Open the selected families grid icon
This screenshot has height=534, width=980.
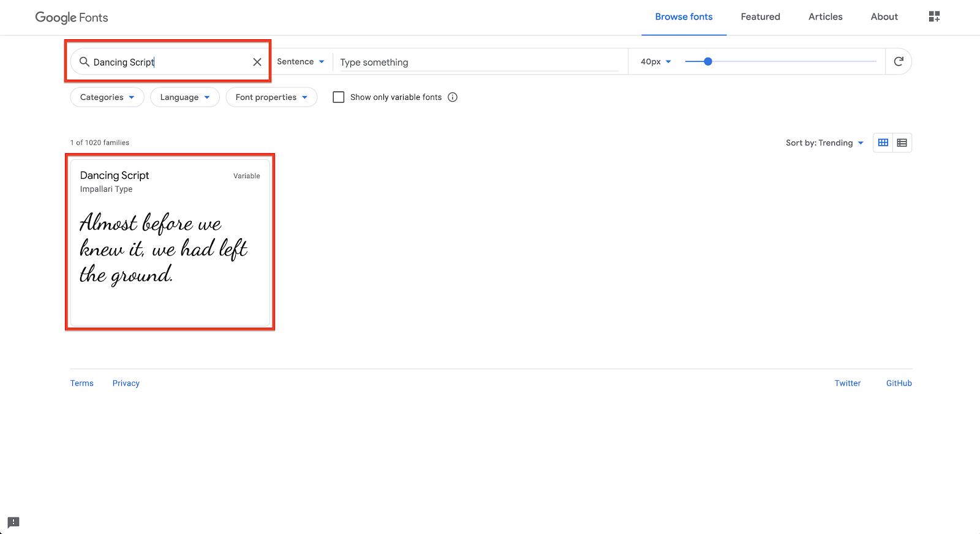tap(934, 17)
